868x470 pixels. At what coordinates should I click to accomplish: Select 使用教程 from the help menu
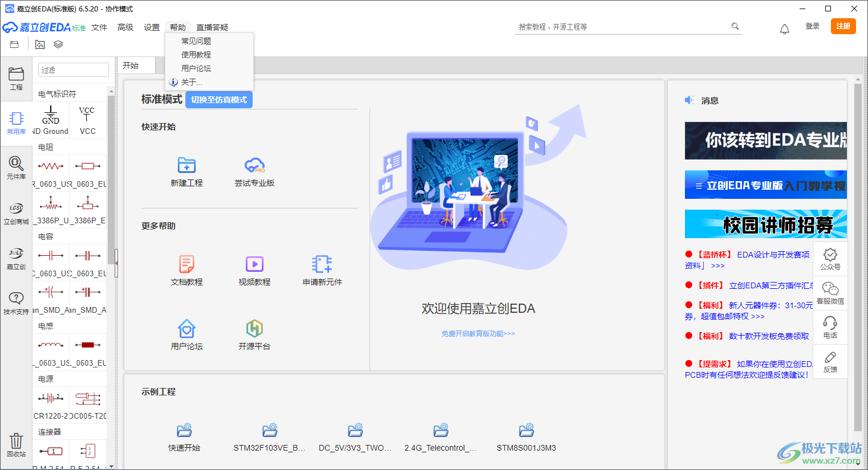pos(209,55)
